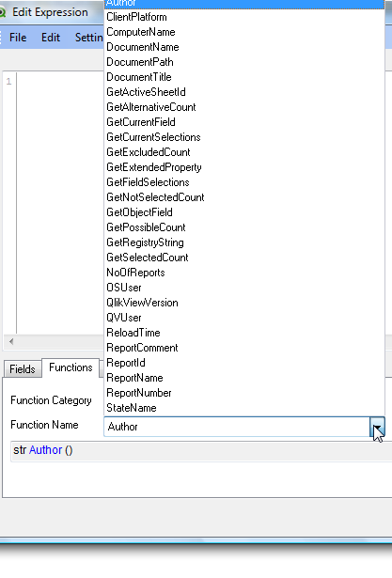Select ReportId function
Screen dimensions: 392x578
point(244,363)
